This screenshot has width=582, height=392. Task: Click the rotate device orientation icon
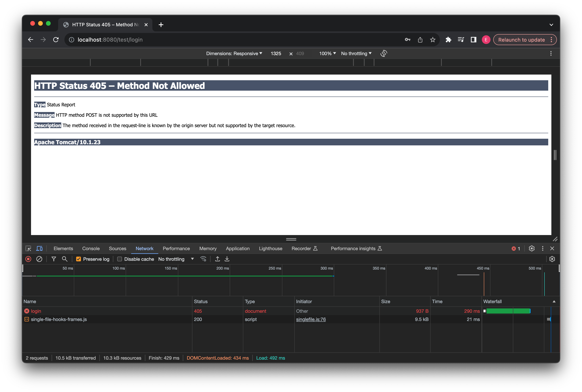coord(383,53)
